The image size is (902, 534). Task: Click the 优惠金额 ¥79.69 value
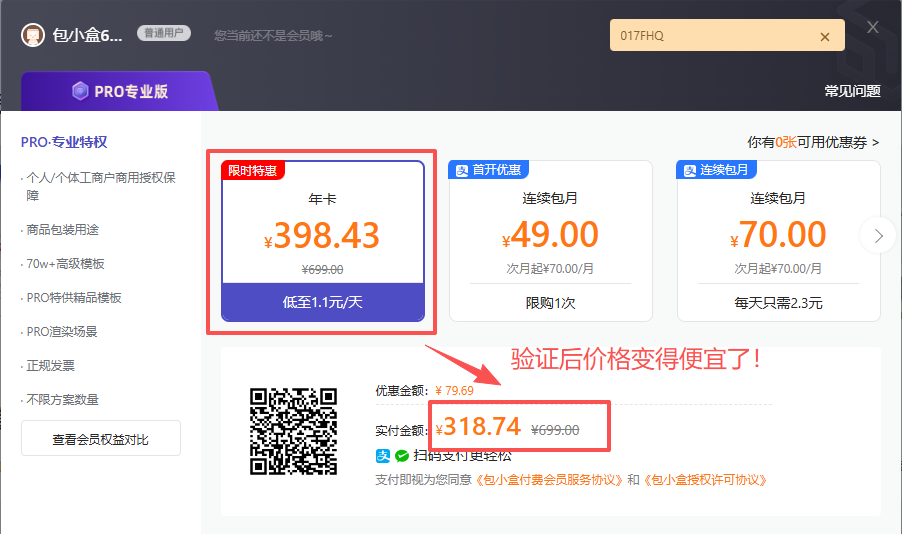[x=454, y=391]
